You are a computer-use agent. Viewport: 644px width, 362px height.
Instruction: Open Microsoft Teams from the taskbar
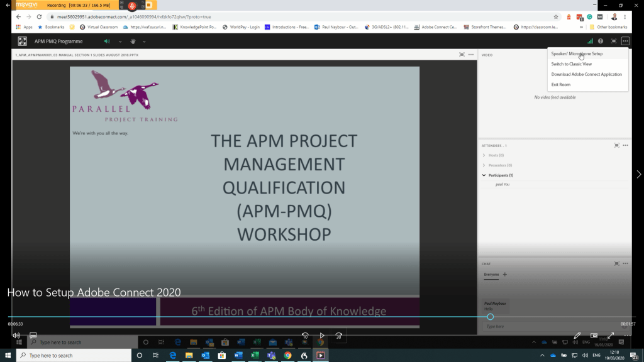272,355
